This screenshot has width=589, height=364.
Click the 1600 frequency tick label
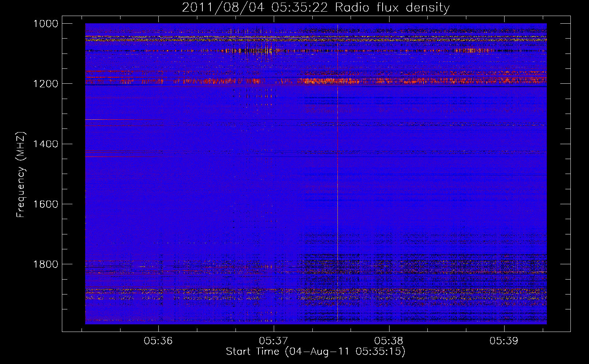pos(46,204)
